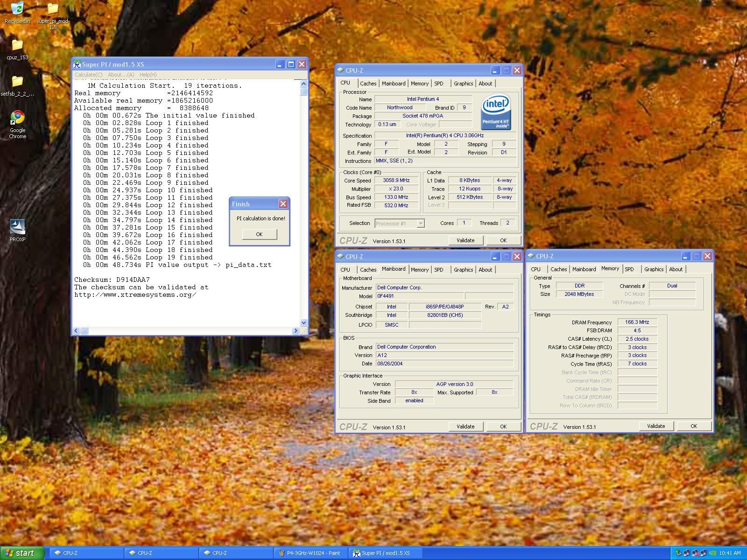The width and height of the screenshot is (747, 560).
Task: Click Super PI horizontal scrollbar left arrow
Action: [77, 331]
